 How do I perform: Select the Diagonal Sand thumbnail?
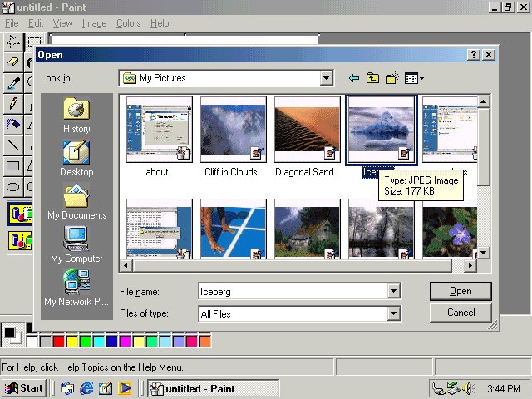click(x=308, y=136)
